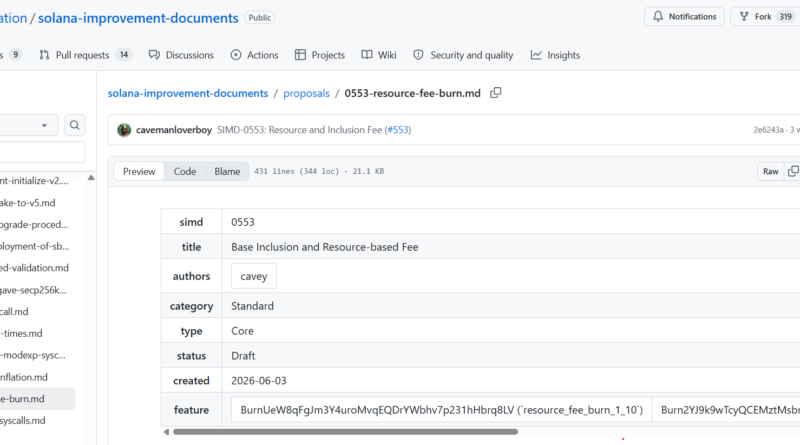Image resolution: width=800 pixels, height=445 pixels.
Task: Click the file search magnifier button
Action: (x=74, y=125)
